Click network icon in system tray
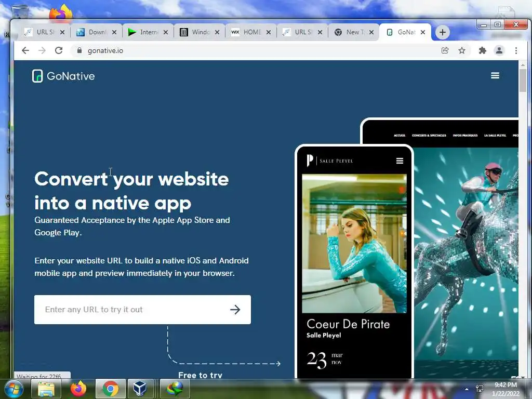The image size is (532, 399). [x=480, y=389]
